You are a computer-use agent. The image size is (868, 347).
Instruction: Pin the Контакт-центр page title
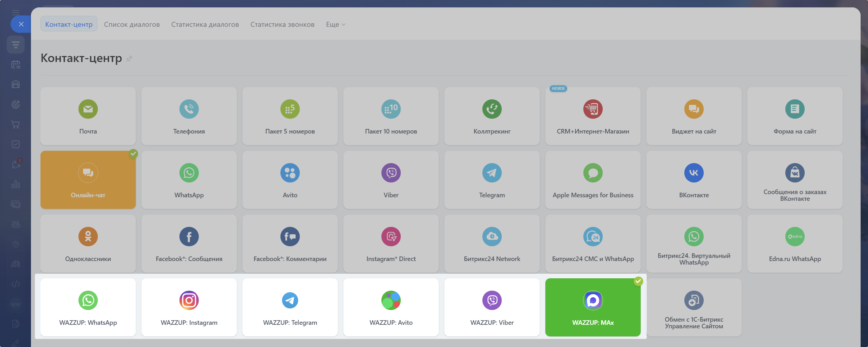click(129, 59)
